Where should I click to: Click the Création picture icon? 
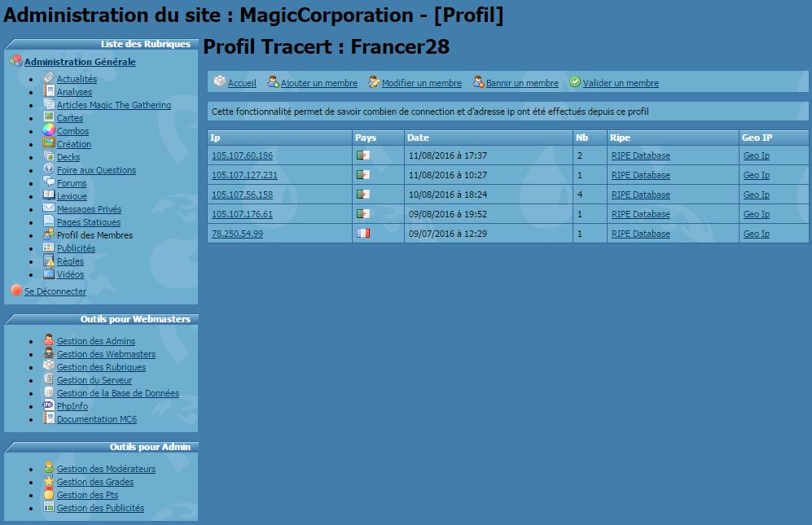tap(49, 143)
